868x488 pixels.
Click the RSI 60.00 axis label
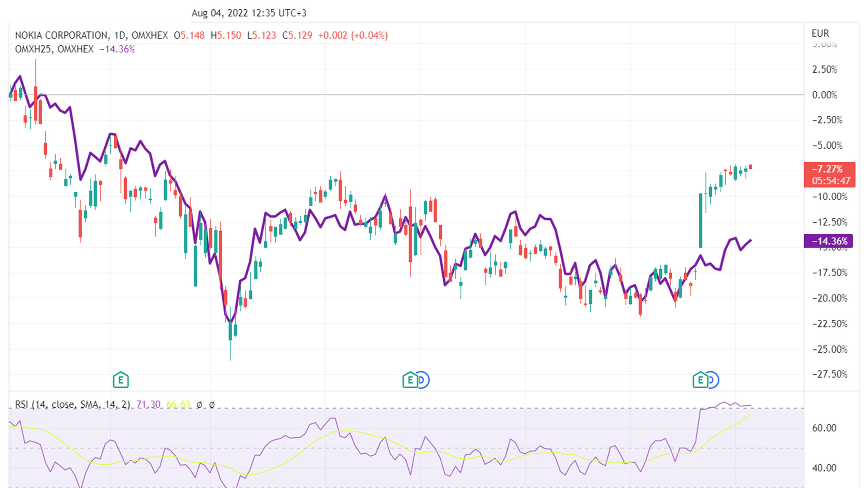click(824, 428)
